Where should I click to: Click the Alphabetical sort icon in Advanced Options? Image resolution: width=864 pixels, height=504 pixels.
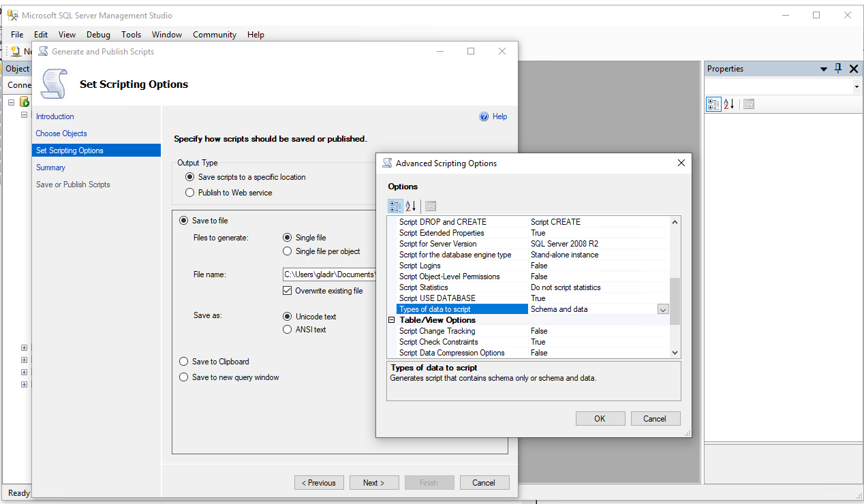pos(410,206)
